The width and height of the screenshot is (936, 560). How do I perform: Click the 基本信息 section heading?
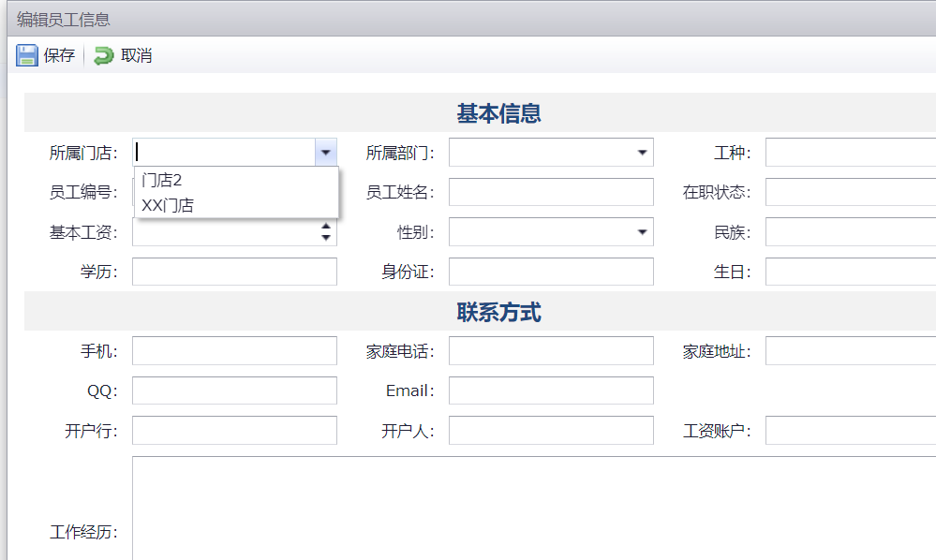click(499, 113)
